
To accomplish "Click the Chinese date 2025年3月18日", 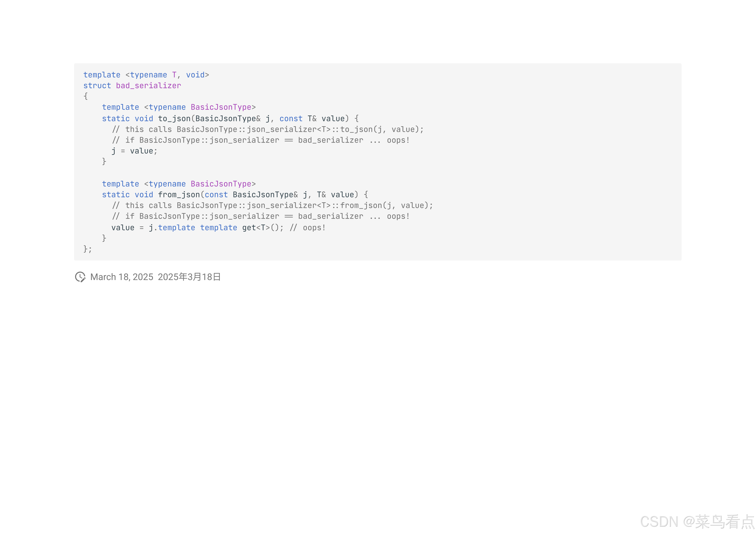I will [189, 277].
